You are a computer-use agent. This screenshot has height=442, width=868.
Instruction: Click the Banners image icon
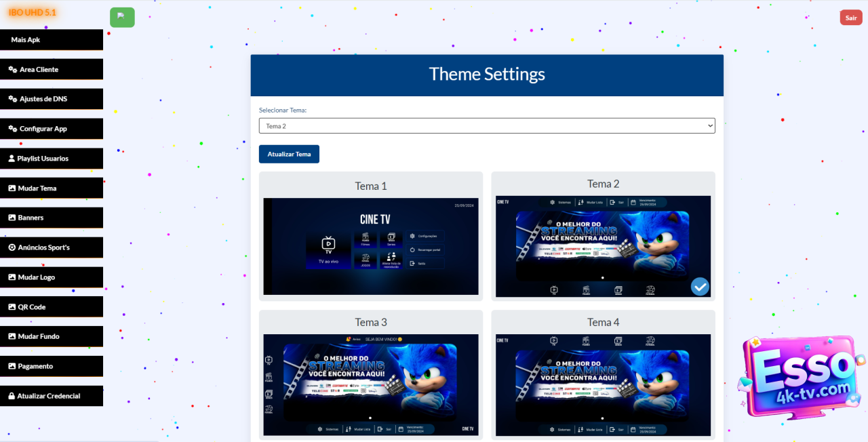click(12, 218)
